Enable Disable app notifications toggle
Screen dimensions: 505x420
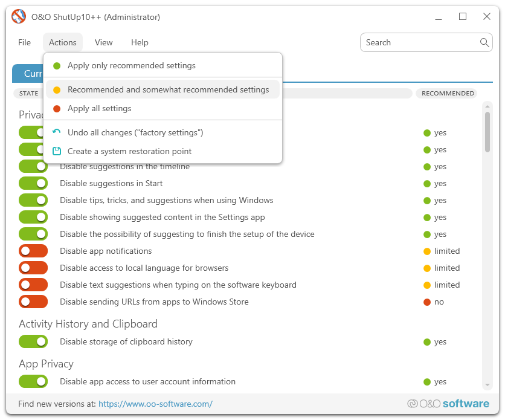coord(33,251)
